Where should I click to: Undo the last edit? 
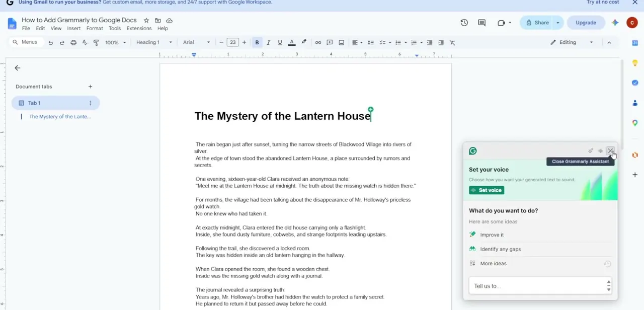tap(51, 43)
